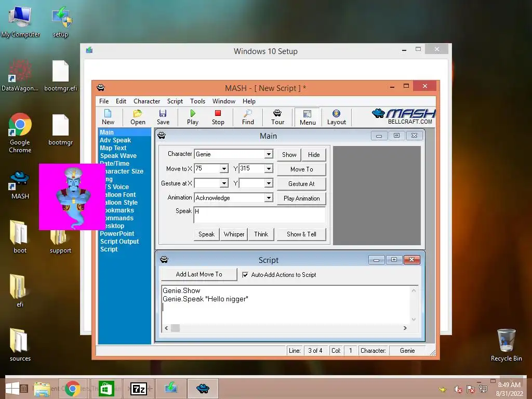The image size is (532, 399).
Task: Save the script with the Save icon
Action: [x=163, y=117]
